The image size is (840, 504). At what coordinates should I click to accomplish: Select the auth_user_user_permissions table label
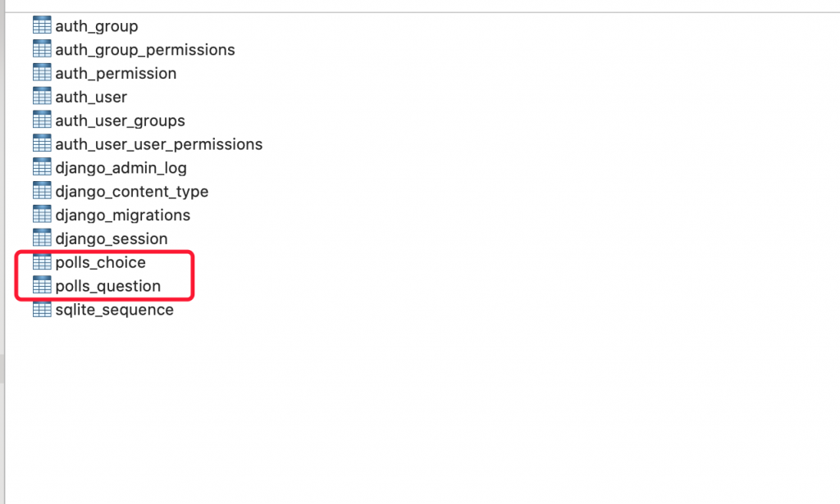[158, 144]
